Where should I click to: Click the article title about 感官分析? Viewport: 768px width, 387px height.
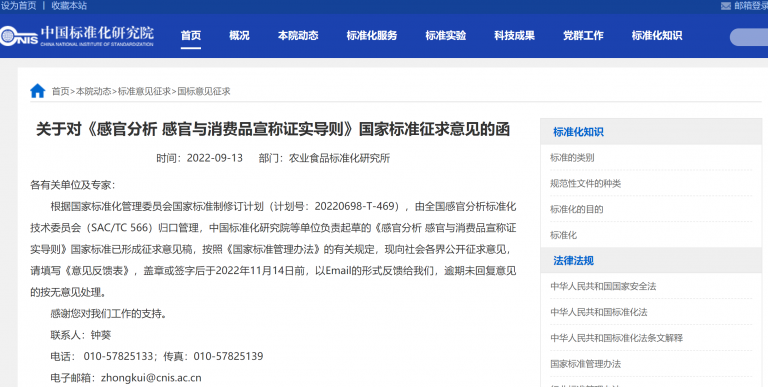[273, 129]
